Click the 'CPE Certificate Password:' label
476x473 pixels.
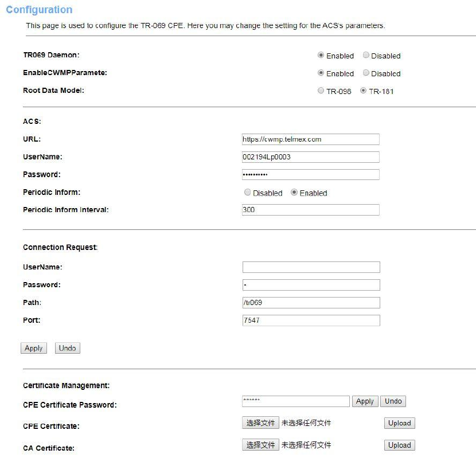click(70, 405)
